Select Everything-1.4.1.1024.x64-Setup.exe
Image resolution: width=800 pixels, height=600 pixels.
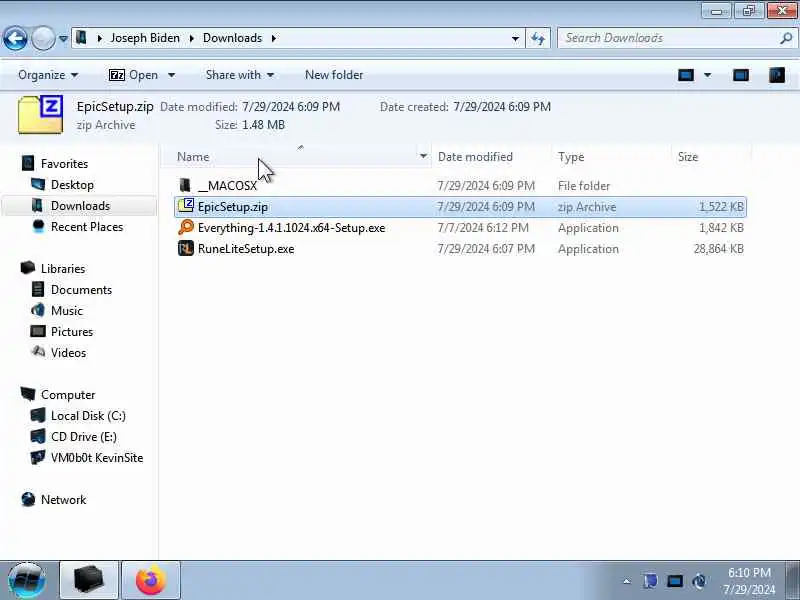(291, 228)
